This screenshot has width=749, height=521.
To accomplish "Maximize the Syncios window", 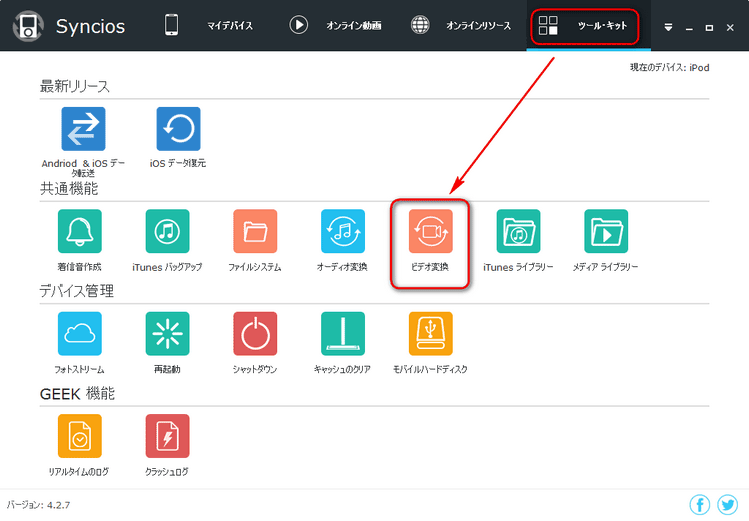I will click(x=709, y=28).
